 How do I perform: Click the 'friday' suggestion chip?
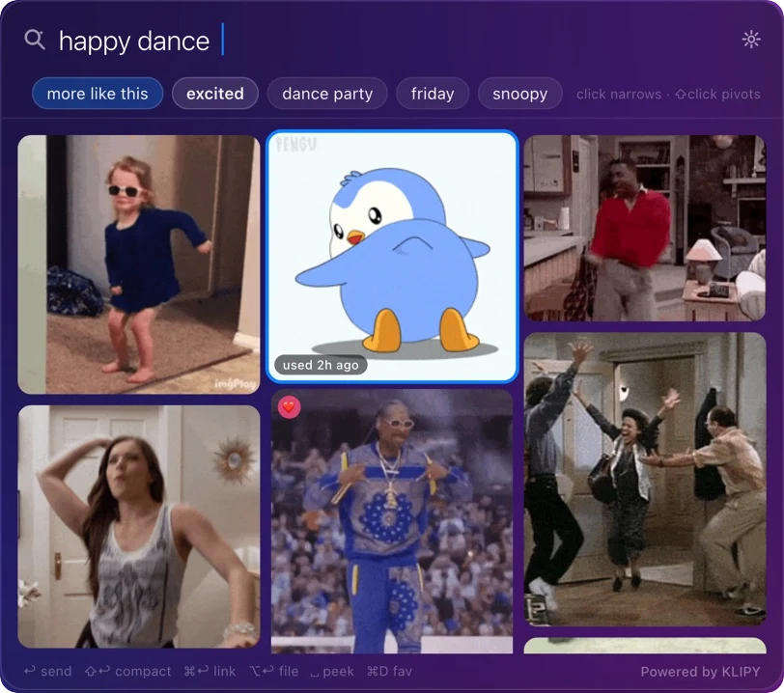tap(433, 94)
